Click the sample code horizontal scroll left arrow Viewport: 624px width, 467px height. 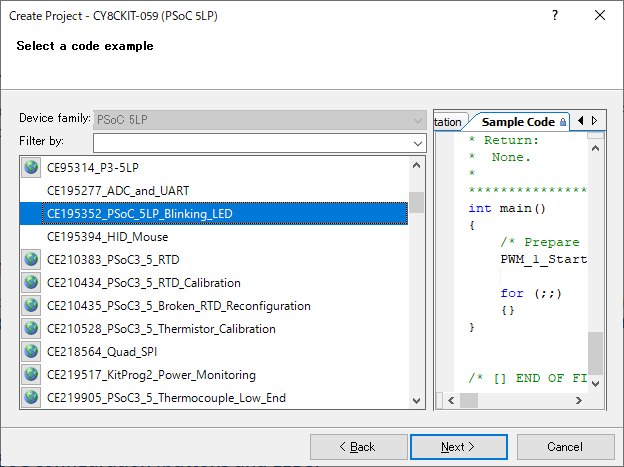(451, 401)
